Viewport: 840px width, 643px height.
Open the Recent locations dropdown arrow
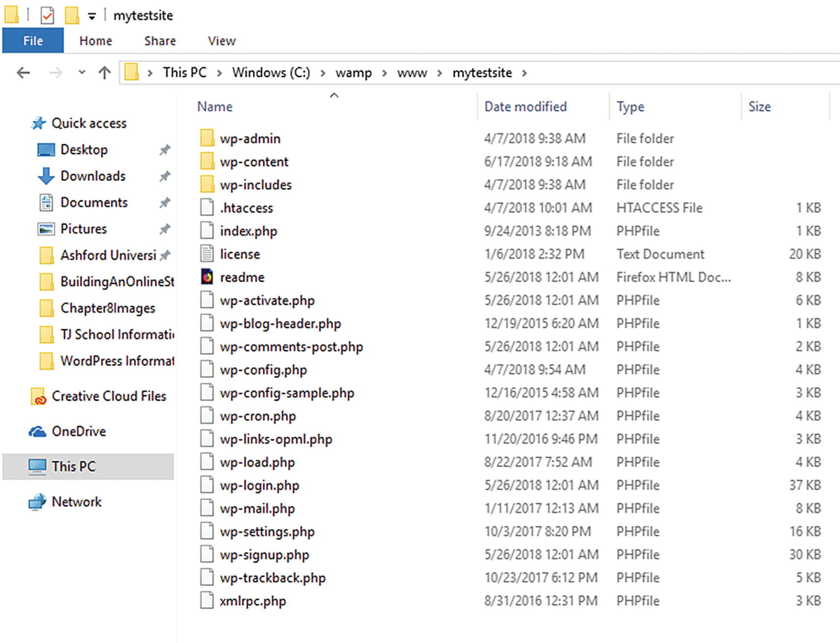click(x=82, y=73)
